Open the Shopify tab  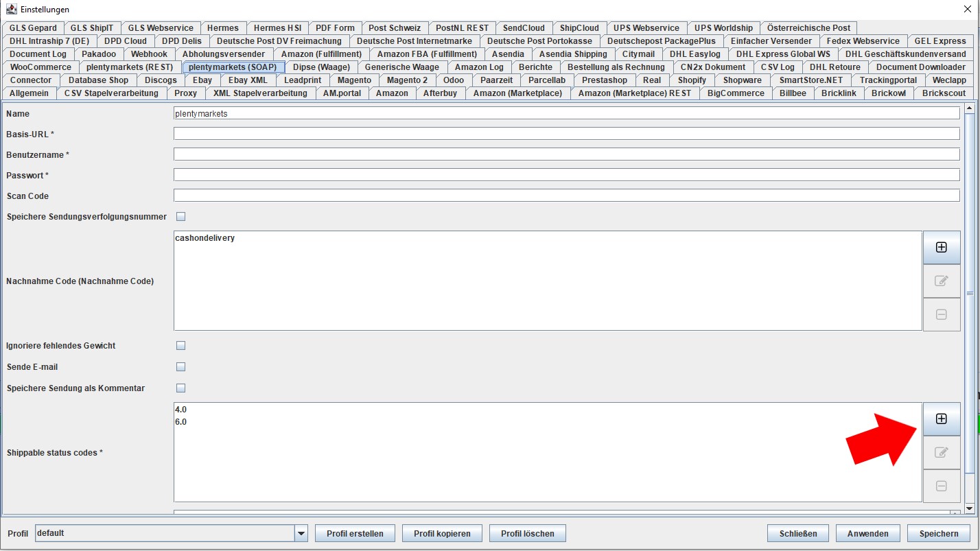click(692, 80)
